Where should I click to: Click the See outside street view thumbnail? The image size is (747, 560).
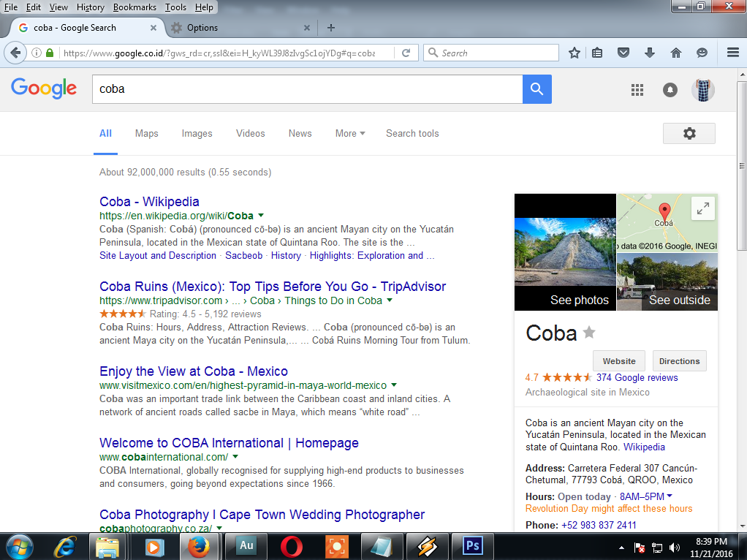(x=667, y=281)
